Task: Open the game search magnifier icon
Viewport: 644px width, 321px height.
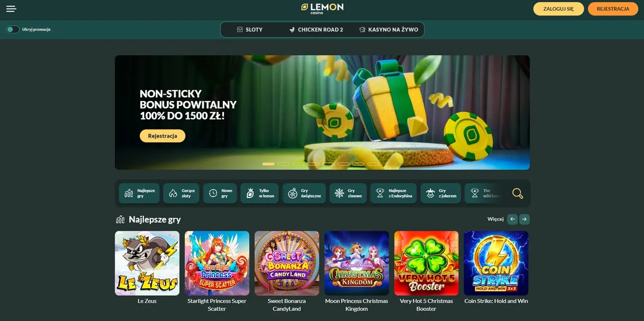Action: coord(518,194)
